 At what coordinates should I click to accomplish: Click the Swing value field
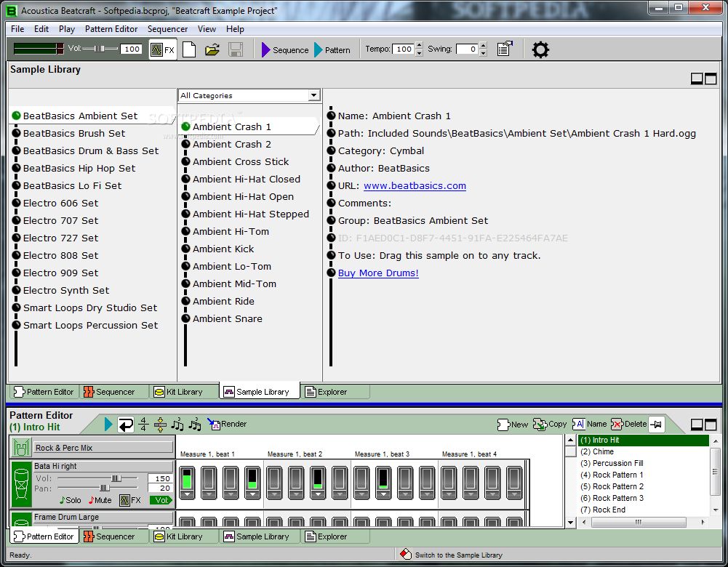(467, 49)
